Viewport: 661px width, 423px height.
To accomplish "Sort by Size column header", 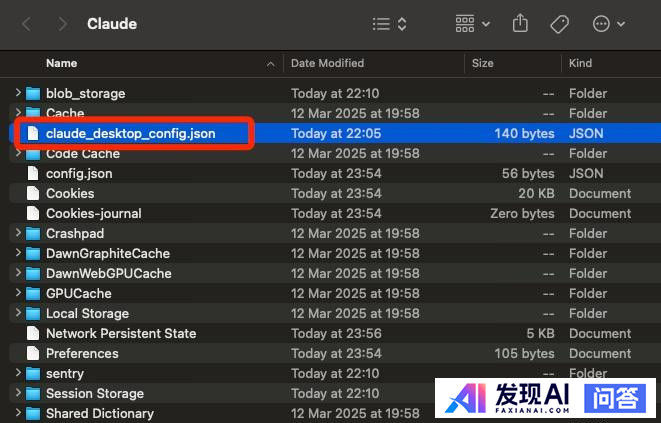I will pos(483,63).
